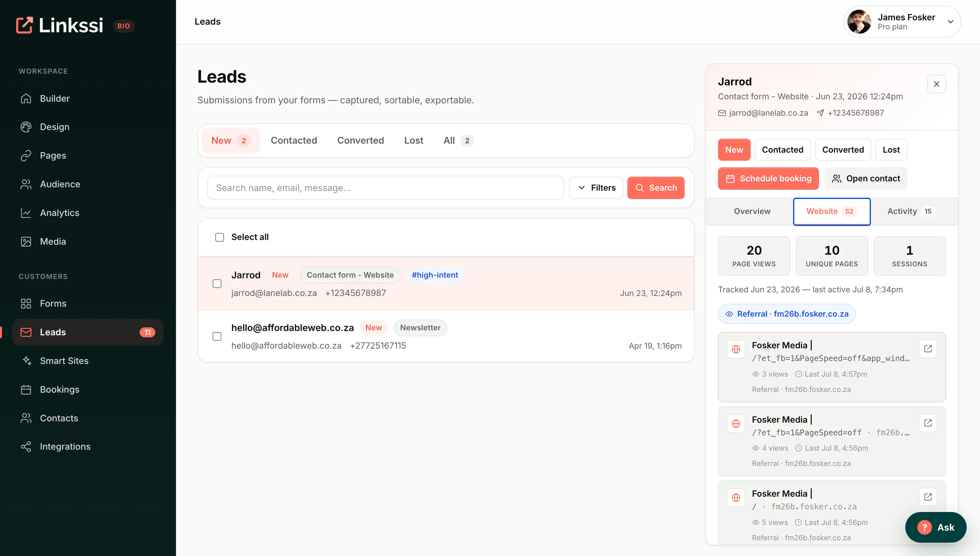Click the Linkssi logo icon
The width and height of the screenshot is (980, 556).
(x=24, y=25)
